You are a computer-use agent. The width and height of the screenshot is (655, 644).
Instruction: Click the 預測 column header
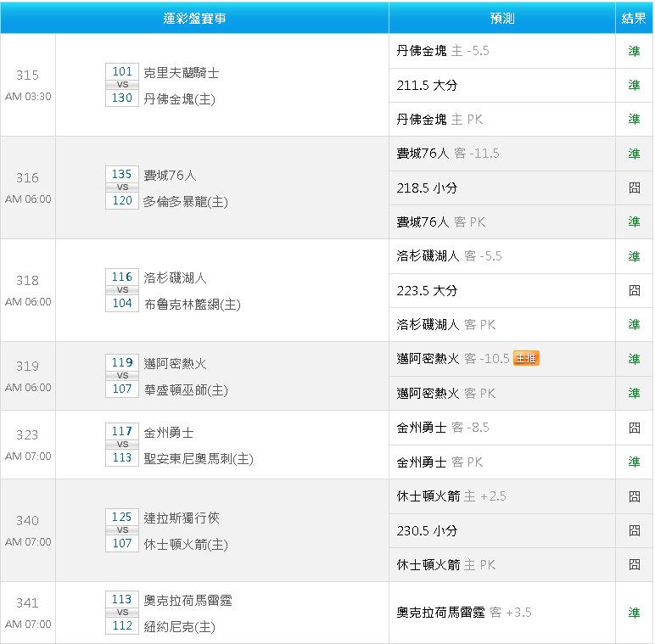(502, 18)
